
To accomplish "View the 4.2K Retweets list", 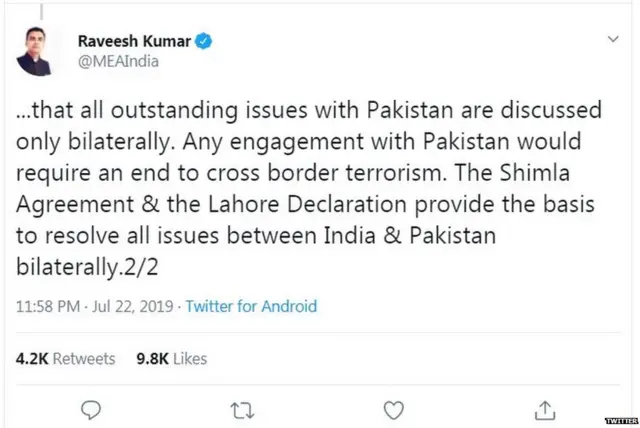I will 66,358.
